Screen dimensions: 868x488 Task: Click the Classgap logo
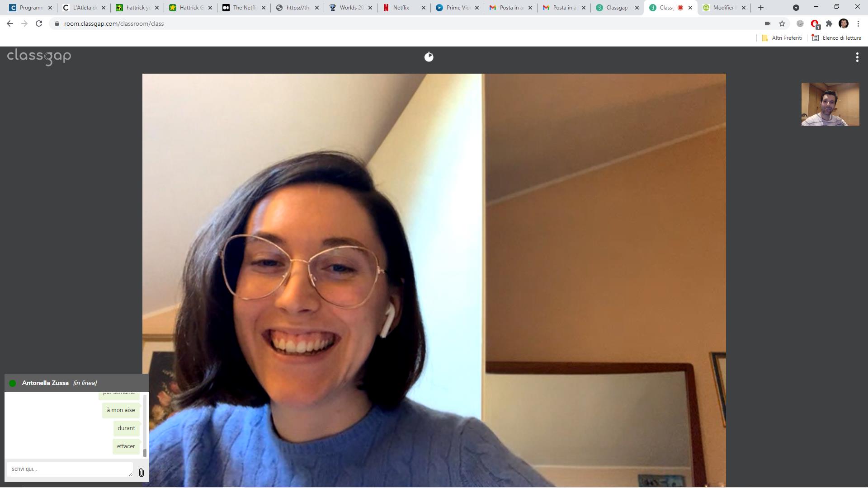[x=39, y=57]
